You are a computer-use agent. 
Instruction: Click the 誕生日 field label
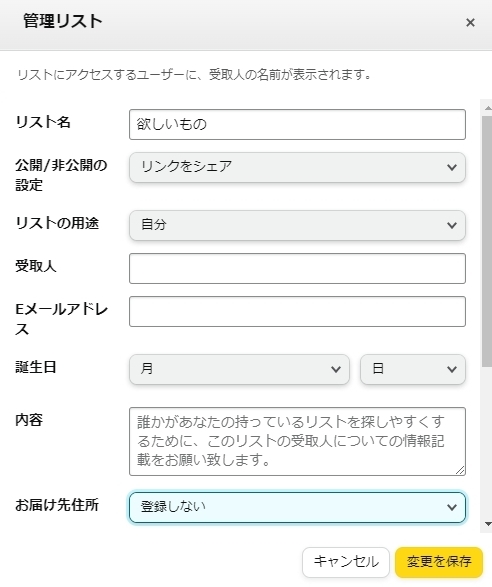tap(36, 367)
